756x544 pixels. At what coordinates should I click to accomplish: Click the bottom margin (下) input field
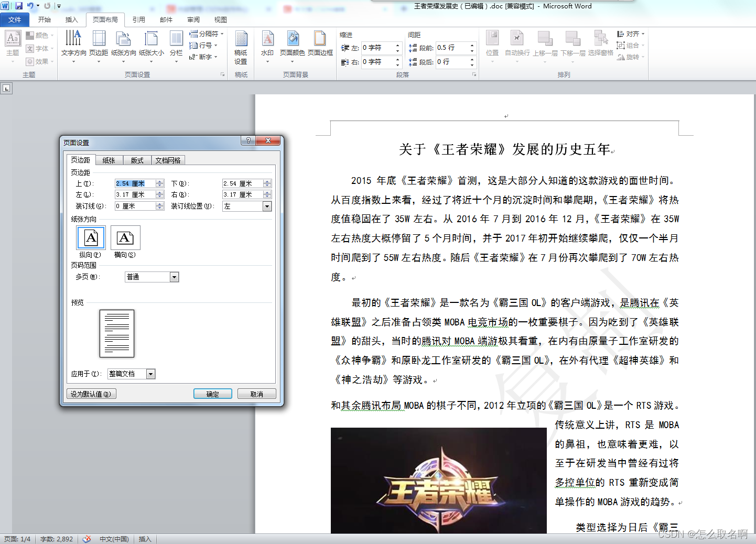[x=243, y=183]
